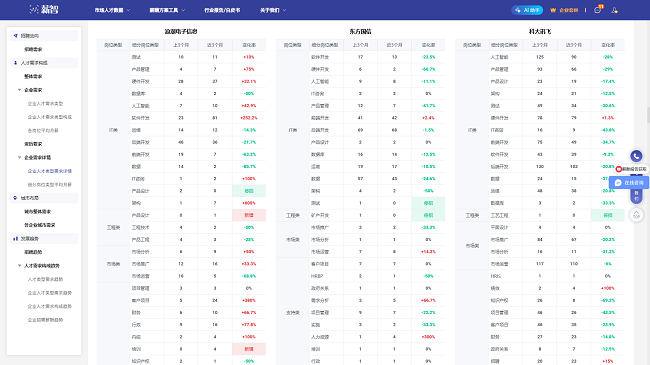Go to 行业报告/白皮书 page
650x365 pixels.
[x=222, y=10]
